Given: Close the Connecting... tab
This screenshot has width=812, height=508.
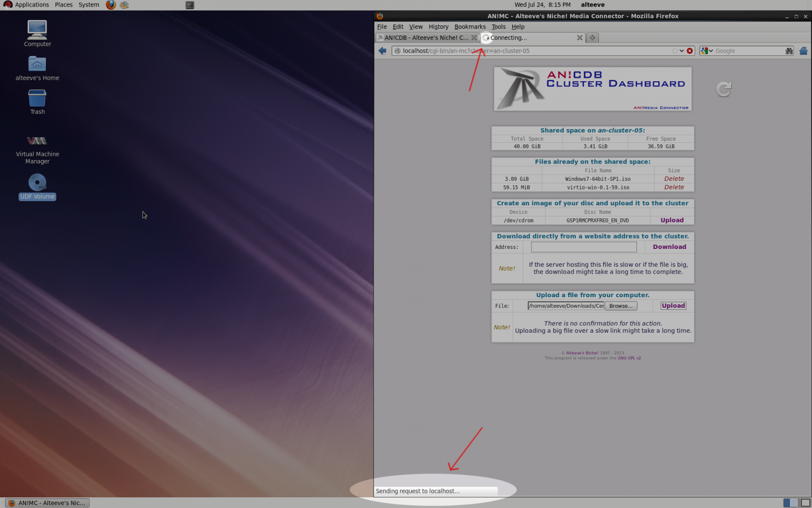Looking at the screenshot, I should 580,38.
